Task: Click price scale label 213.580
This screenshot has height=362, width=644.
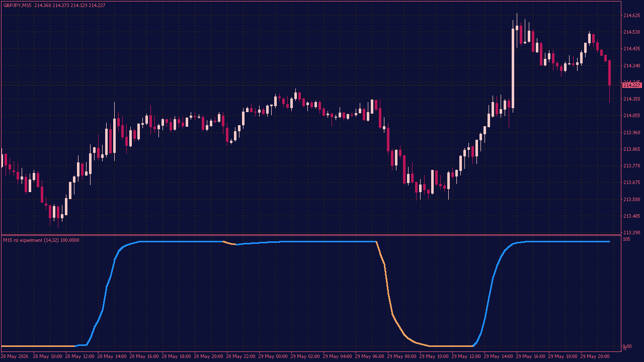Action: [631, 200]
